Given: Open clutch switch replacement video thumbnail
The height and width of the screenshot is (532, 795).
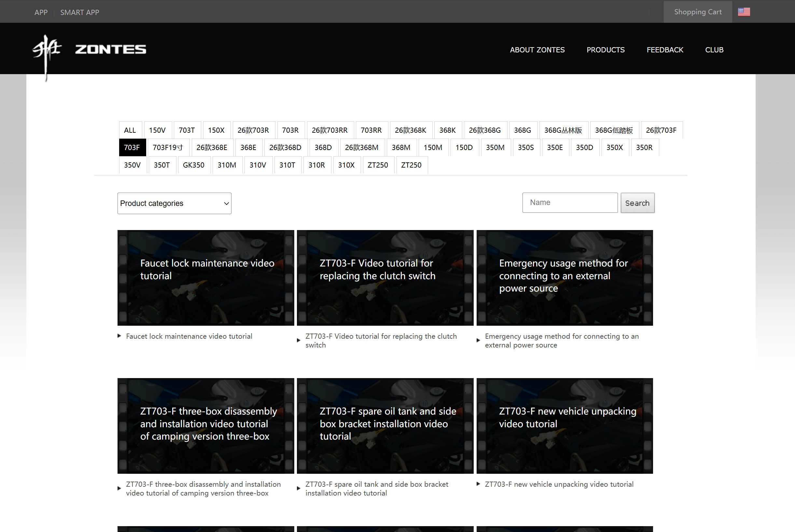Looking at the screenshot, I should click(x=385, y=278).
